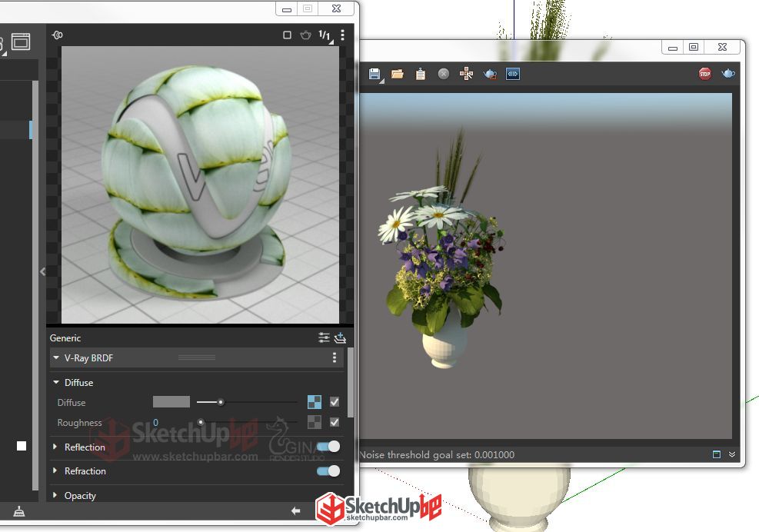759x532 pixels.
Task: Click the frame buffer window icon in asset editor
Action: coord(21,42)
